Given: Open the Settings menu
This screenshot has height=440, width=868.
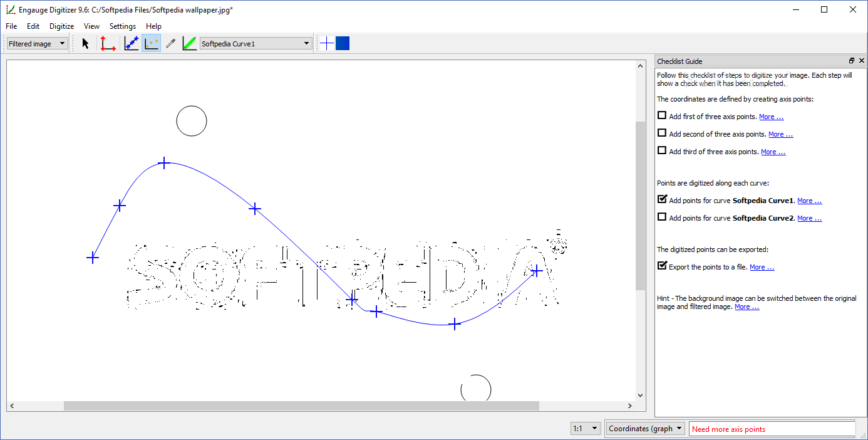Looking at the screenshot, I should tap(123, 26).
